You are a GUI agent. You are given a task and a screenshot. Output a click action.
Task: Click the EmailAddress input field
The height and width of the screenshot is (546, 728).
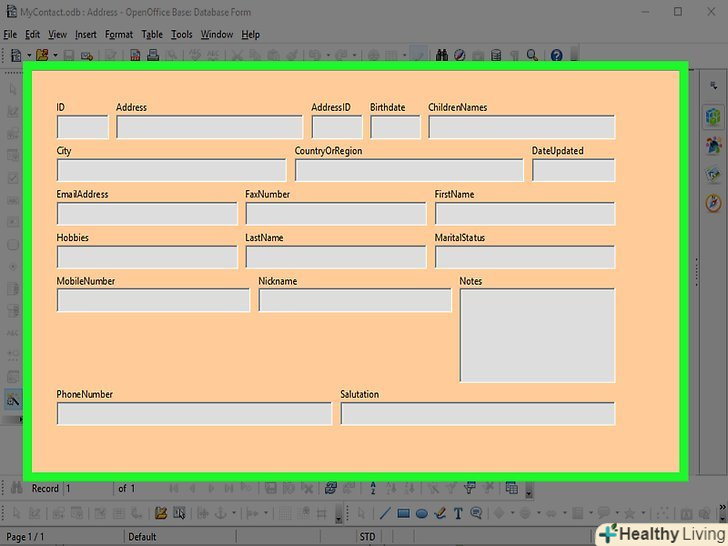point(147,214)
